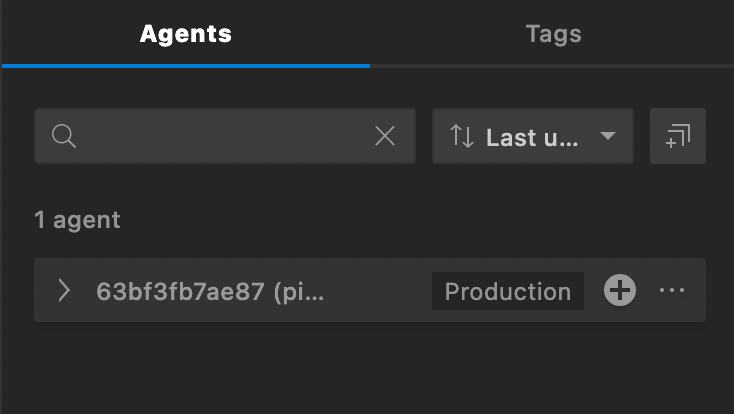The width and height of the screenshot is (734, 414).
Task: Switch to the Agents tab
Action: (185, 34)
